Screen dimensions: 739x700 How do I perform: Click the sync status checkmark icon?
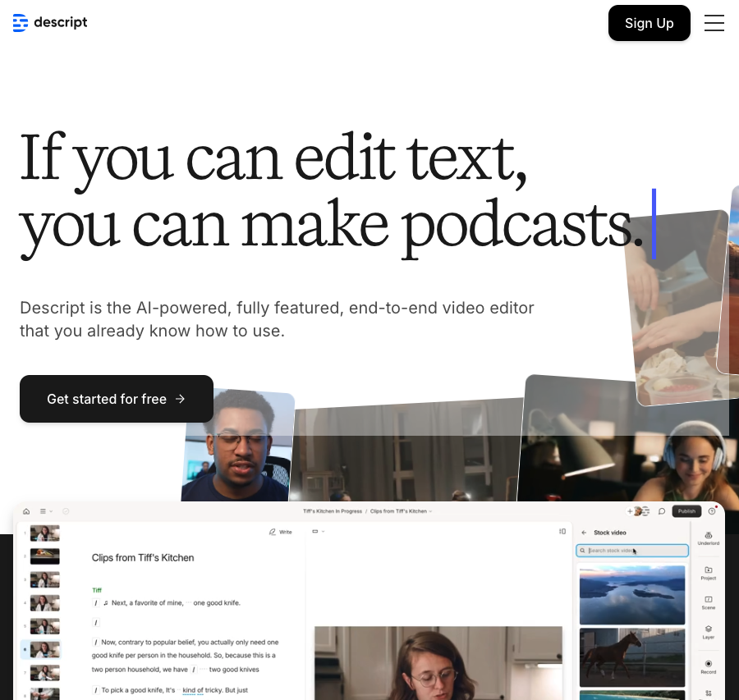(66, 511)
